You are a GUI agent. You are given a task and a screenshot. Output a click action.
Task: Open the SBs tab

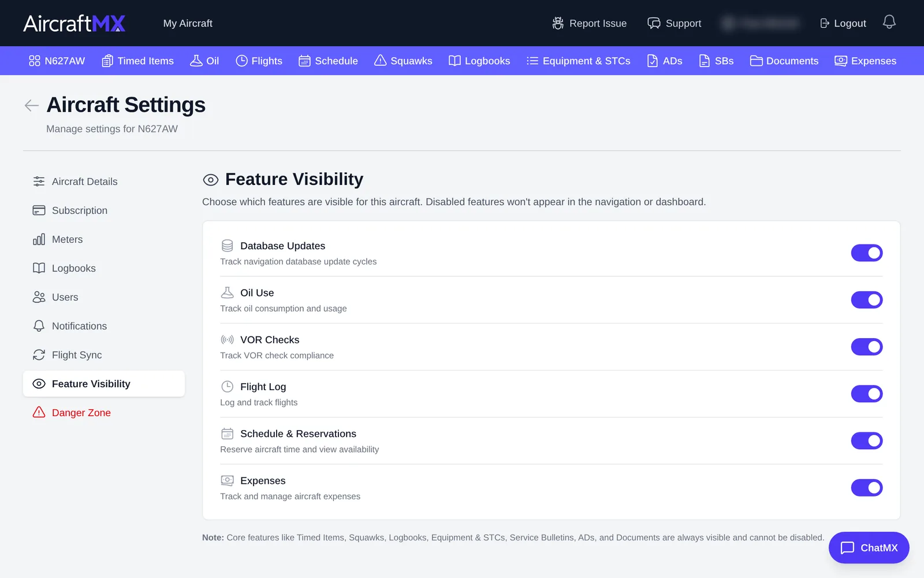716,61
